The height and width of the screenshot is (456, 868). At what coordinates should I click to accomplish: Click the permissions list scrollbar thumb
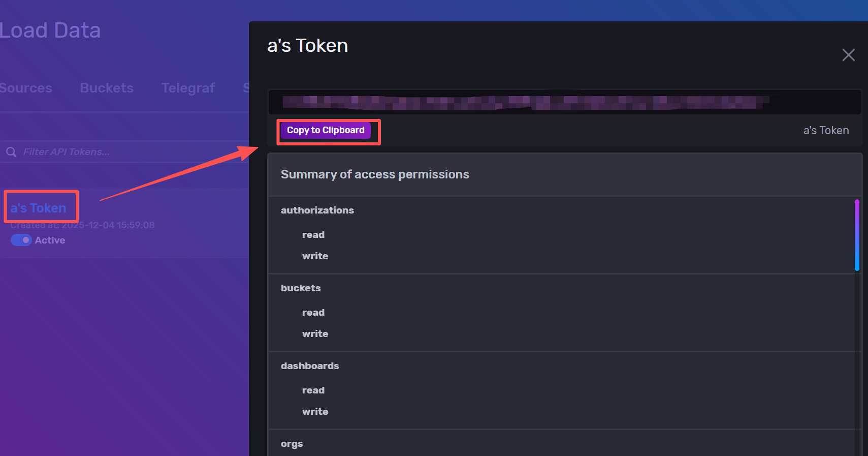pos(857,235)
